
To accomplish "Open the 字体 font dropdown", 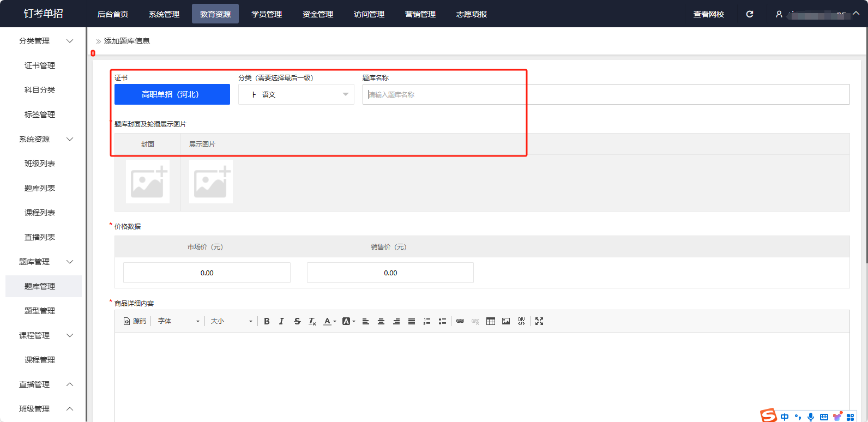I will tap(178, 321).
